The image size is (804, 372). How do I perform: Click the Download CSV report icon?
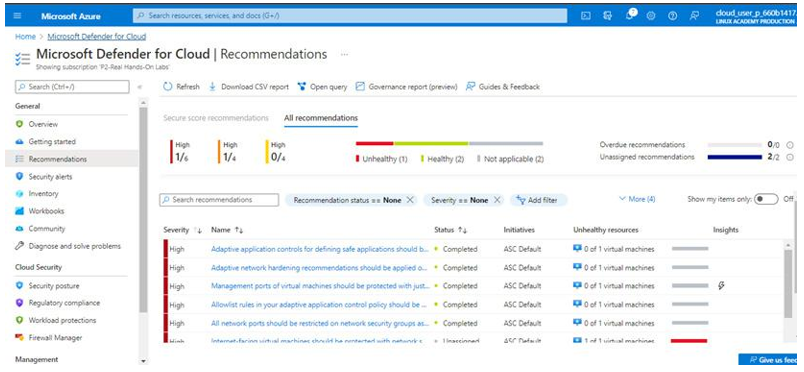[212, 87]
